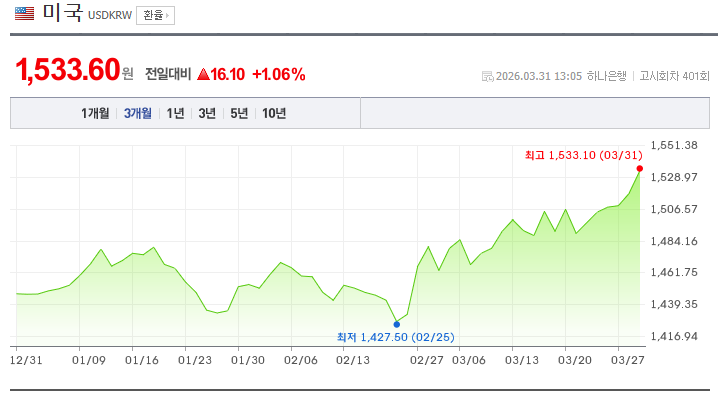Click the 01/23 x-axis date label
Screen dimensions: 718x407
(x=195, y=360)
